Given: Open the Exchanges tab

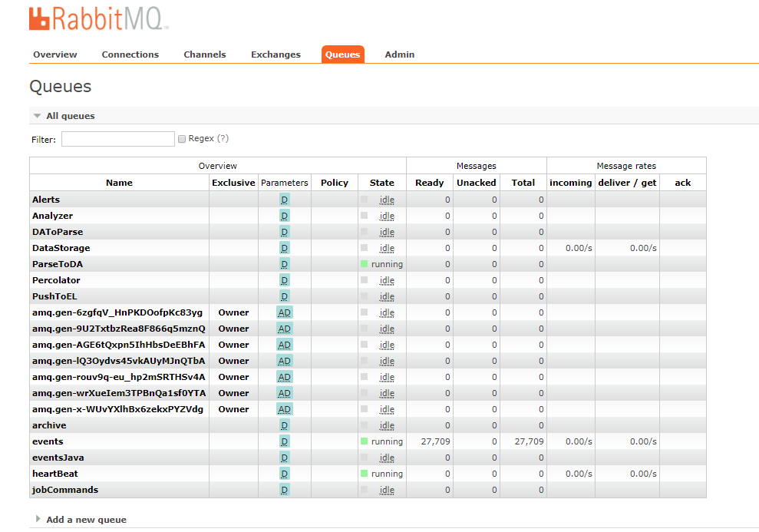Looking at the screenshot, I should pos(276,55).
